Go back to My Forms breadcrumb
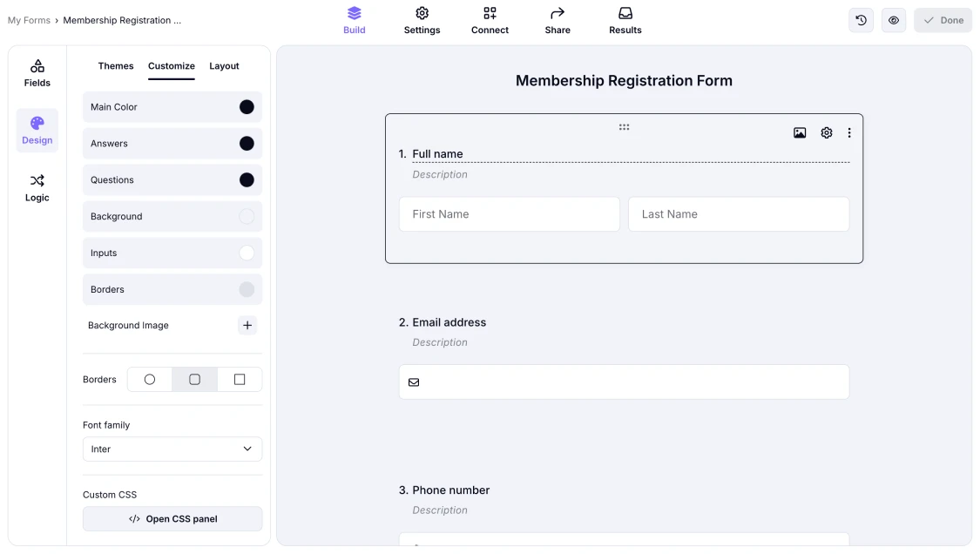980x554 pixels. tap(29, 20)
